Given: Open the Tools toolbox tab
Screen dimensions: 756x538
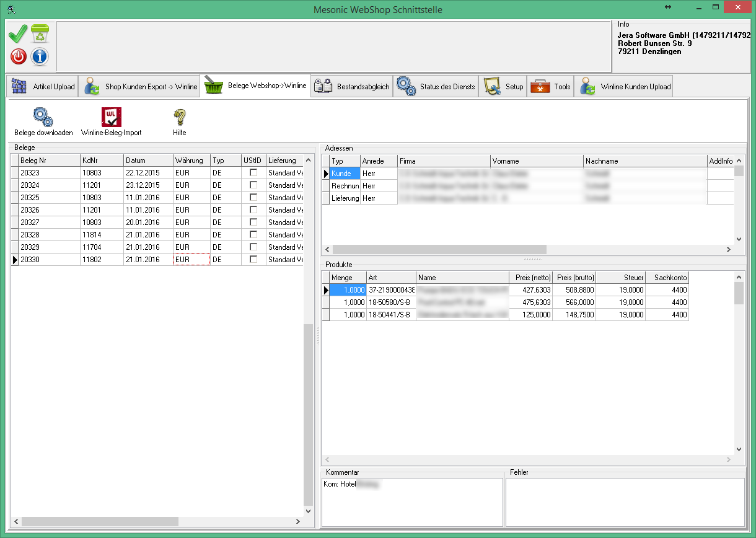Looking at the screenshot, I should 550,87.
